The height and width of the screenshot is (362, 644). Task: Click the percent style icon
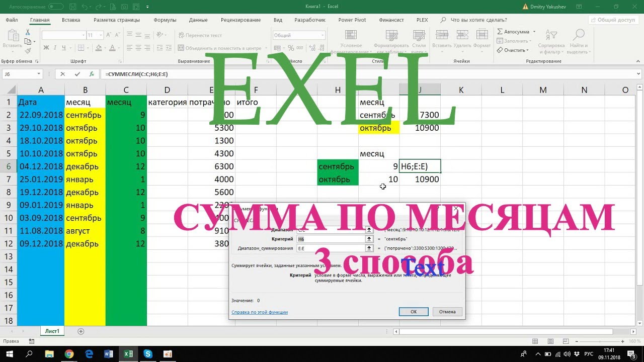pyautogui.click(x=290, y=48)
